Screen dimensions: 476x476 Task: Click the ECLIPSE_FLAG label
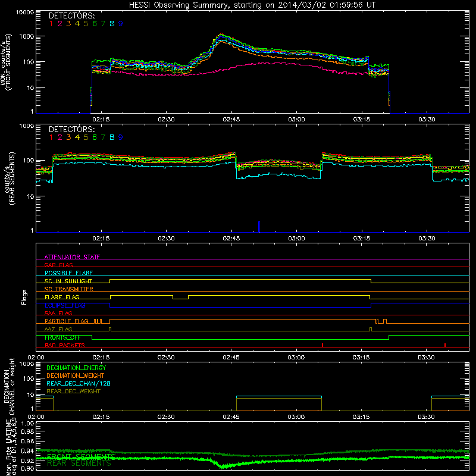(65, 305)
